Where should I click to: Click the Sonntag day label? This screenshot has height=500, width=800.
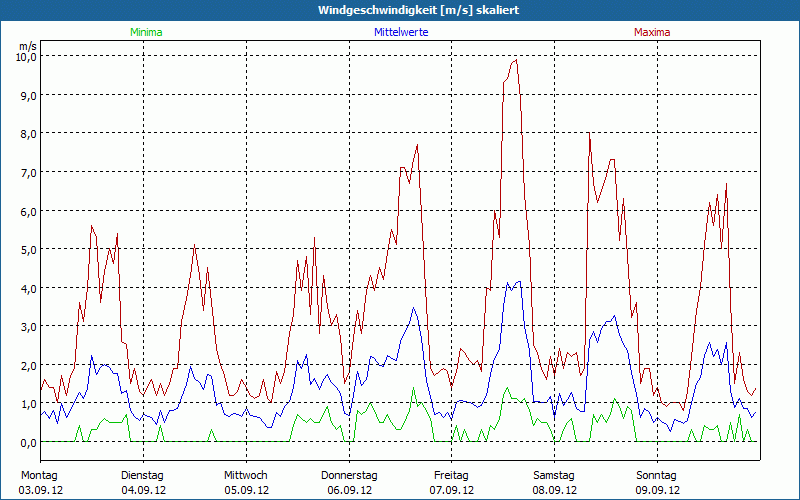pos(656,476)
